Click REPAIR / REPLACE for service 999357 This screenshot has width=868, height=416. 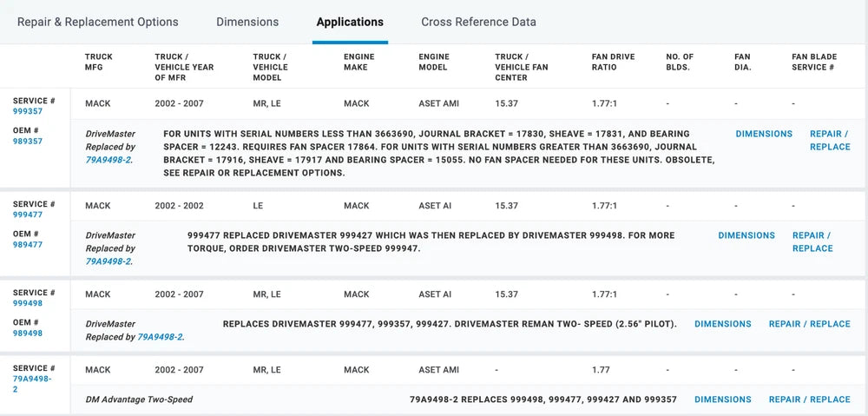[x=829, y=141]
